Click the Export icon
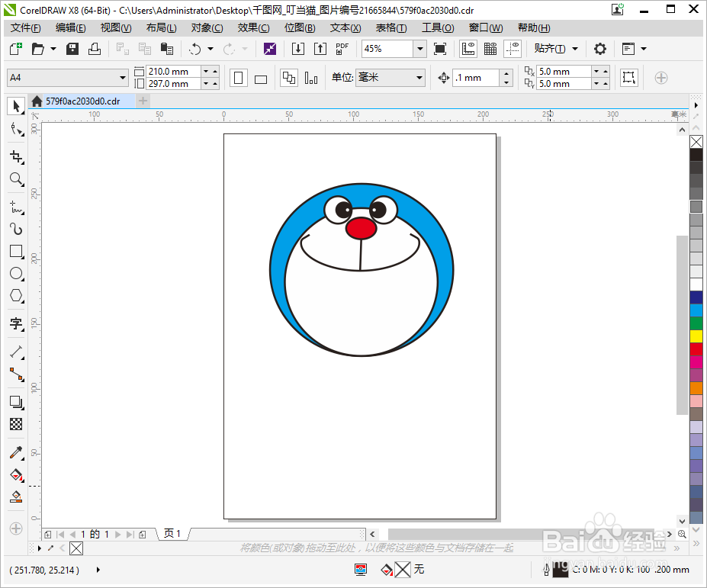The image size is (707, 588). tap(320, 49)
